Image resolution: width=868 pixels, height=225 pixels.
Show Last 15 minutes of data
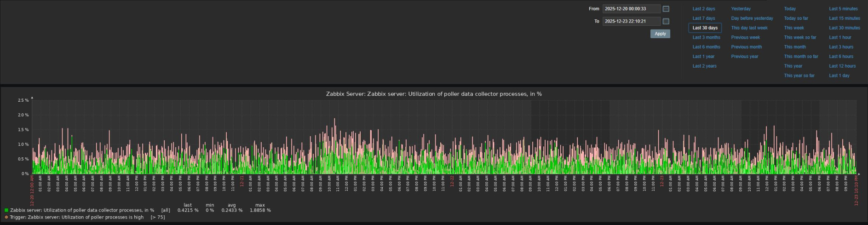point(845,18)
